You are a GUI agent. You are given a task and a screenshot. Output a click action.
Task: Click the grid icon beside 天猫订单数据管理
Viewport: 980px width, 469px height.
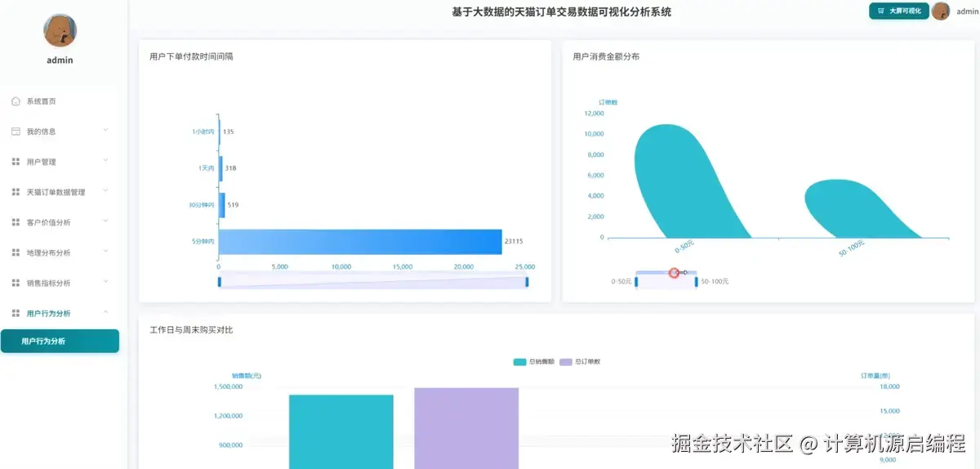[16, 192]
